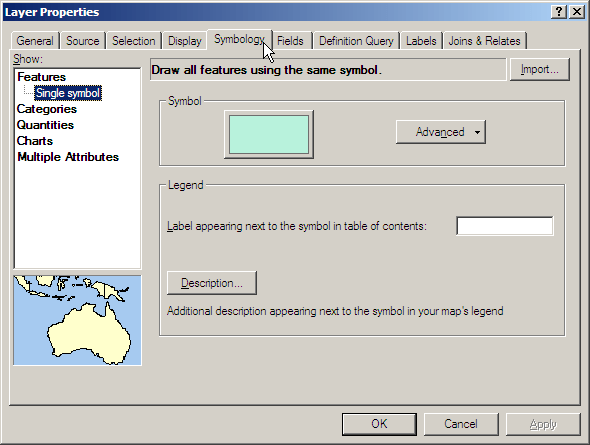The width and height of the screenshot is (590, 445).
Task: Click the legend label text field
Action: click(x=505, y=226)
